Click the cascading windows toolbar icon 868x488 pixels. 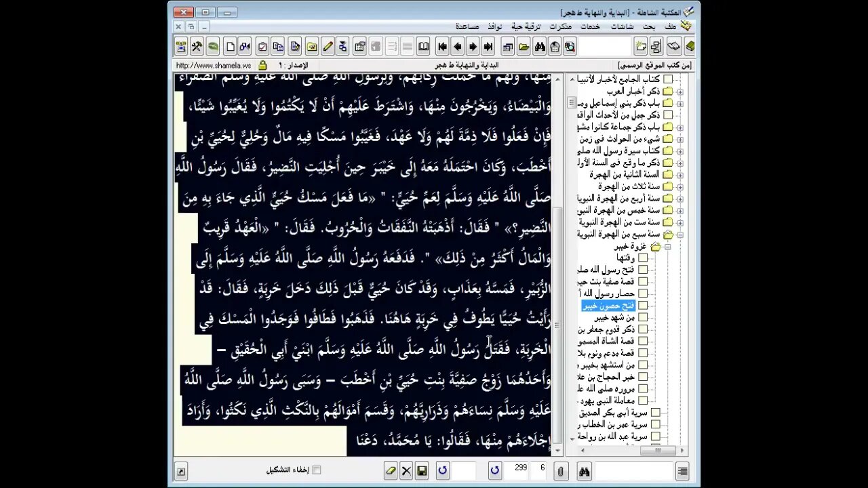click(x=507, y=47)
